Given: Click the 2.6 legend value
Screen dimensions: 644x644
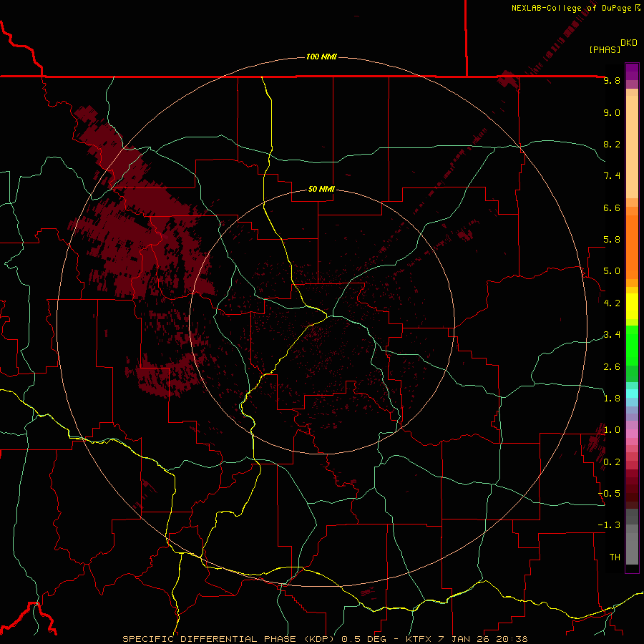Looking at the screenshot, I should click(612, 367).
